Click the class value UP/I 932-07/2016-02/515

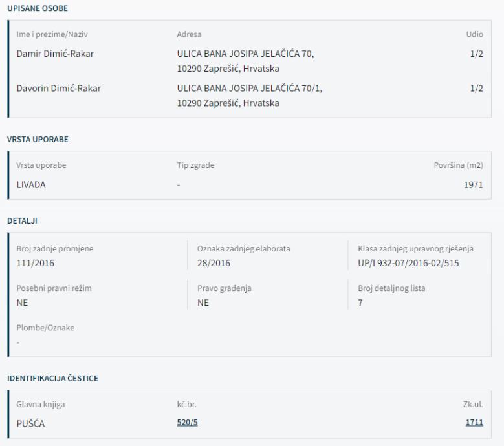click(408, 264)
